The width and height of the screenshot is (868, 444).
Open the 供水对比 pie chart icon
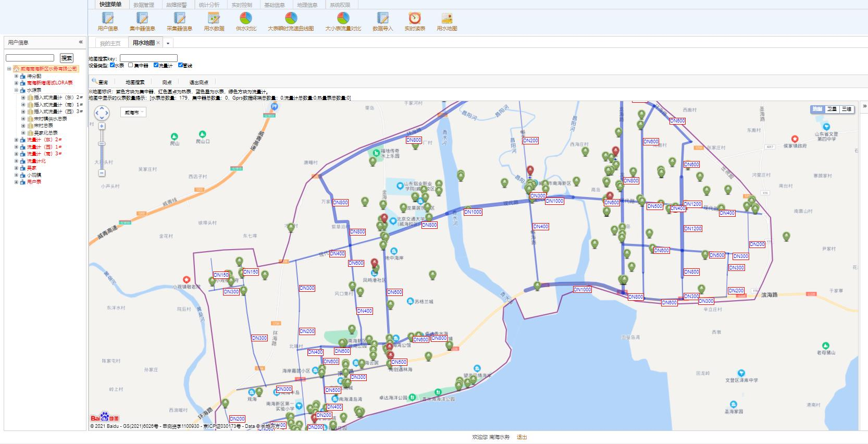(x=246, y=19)
